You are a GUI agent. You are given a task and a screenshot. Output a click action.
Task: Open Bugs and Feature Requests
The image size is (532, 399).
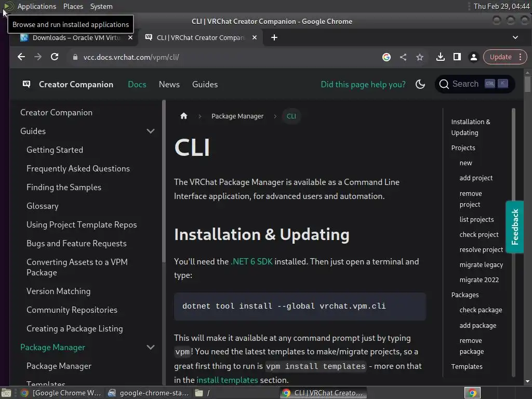(x=76, y=243)
